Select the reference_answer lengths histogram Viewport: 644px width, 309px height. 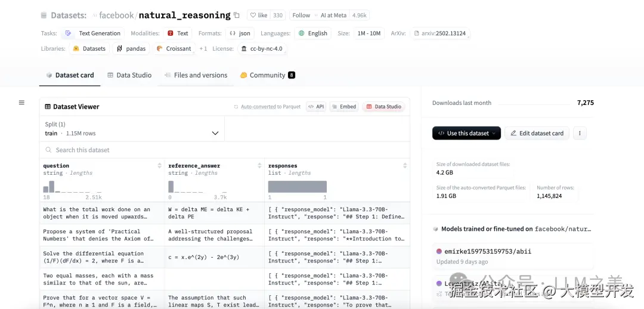point(197,187)
